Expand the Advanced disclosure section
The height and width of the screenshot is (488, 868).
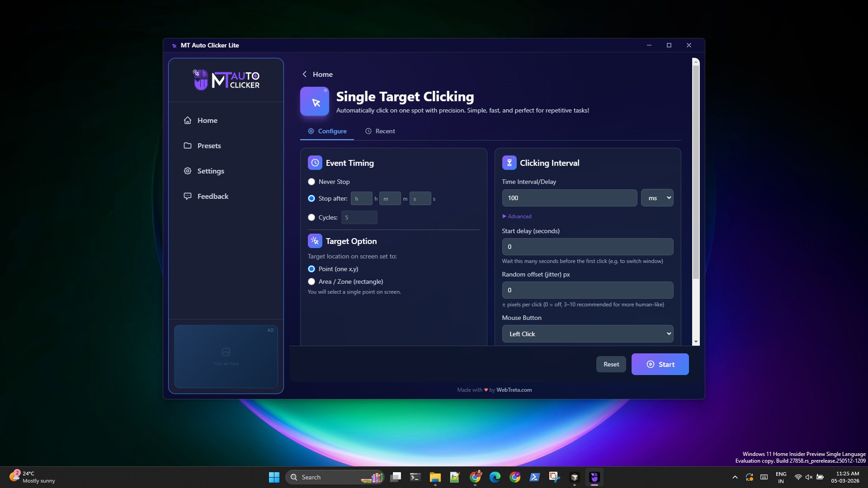(517, 216)
